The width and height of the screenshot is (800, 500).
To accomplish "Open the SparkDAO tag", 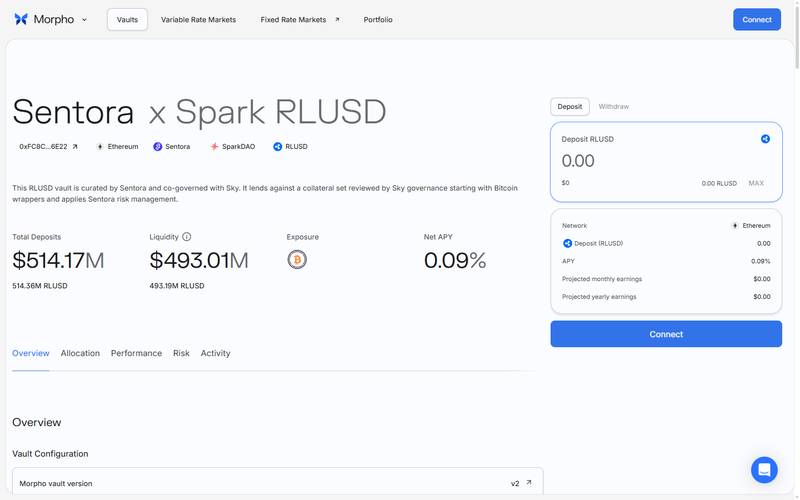I will 238,146.
